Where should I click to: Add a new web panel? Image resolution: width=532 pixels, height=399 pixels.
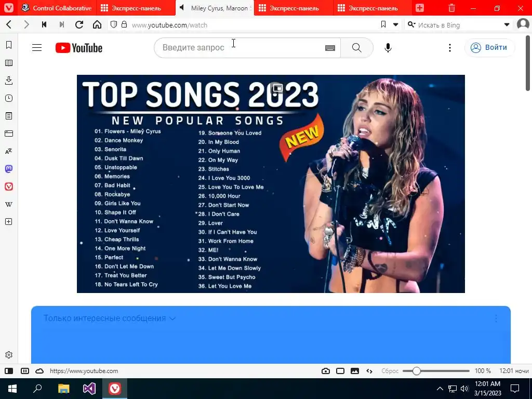(9, 222)
